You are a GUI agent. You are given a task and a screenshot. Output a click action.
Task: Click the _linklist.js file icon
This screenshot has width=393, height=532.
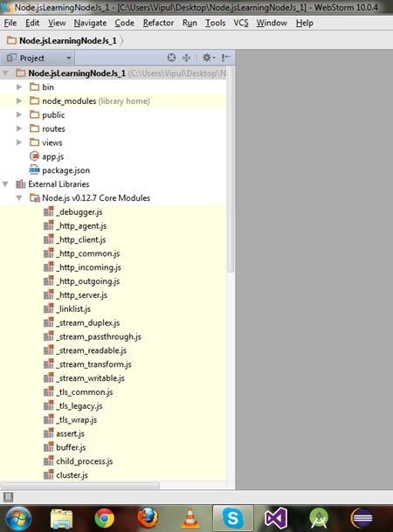(x=49, y=308)
